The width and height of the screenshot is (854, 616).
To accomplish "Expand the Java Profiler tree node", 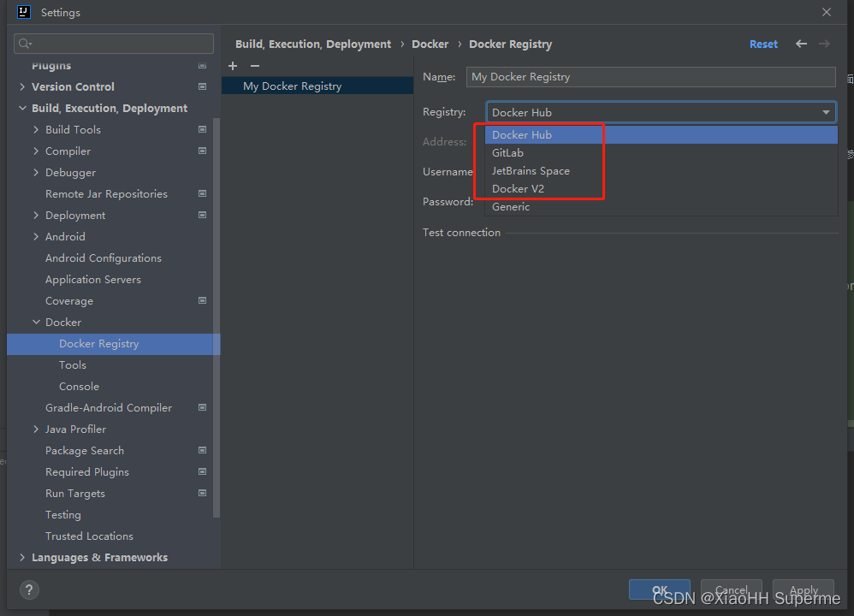I will [34, 429].
